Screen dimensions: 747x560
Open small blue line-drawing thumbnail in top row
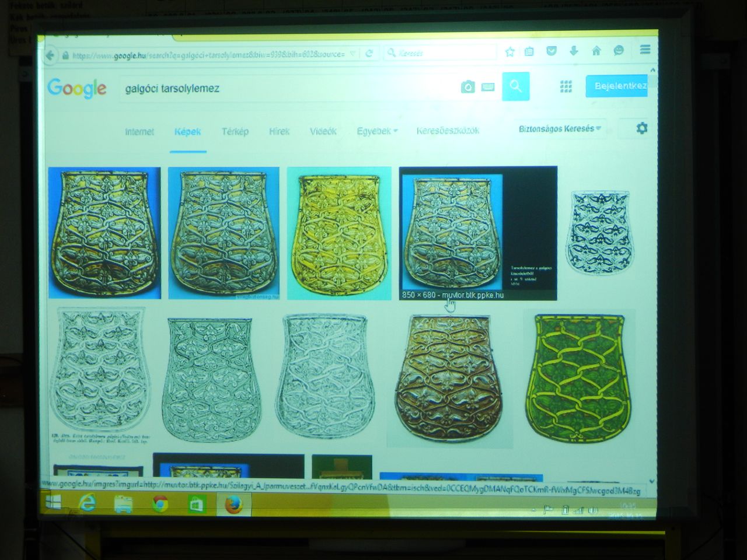pyautogui.click(x=600, y=232)
